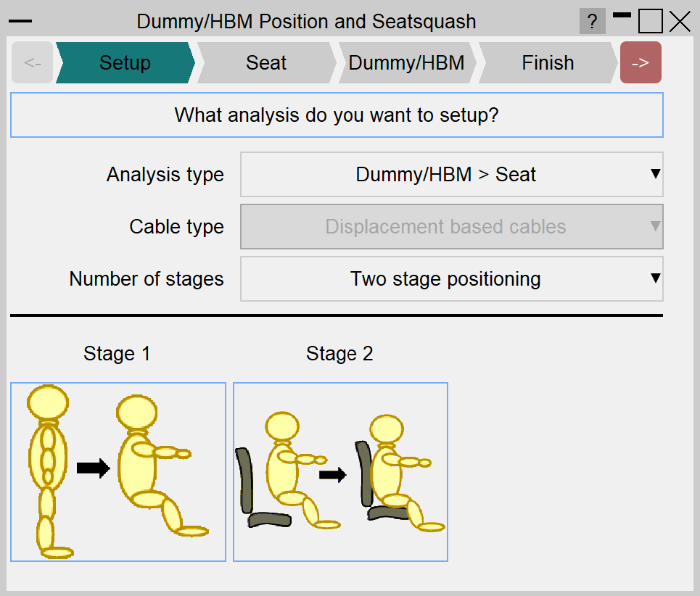The image size is (700, 596).
Task: Open the Dummy/HBM step tab
Action: click(x=406, y=63)
